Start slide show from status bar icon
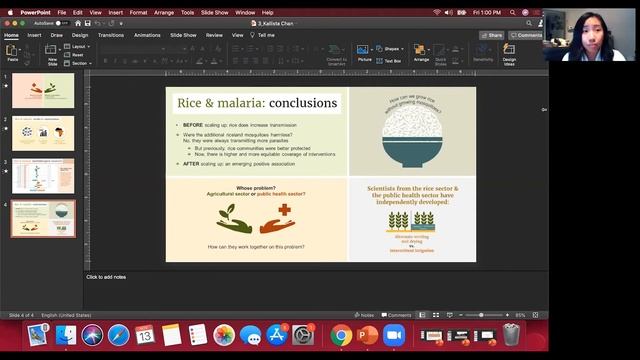Viewport: 640px width, 360px height. pyautogui.click(x=449, y=315)
